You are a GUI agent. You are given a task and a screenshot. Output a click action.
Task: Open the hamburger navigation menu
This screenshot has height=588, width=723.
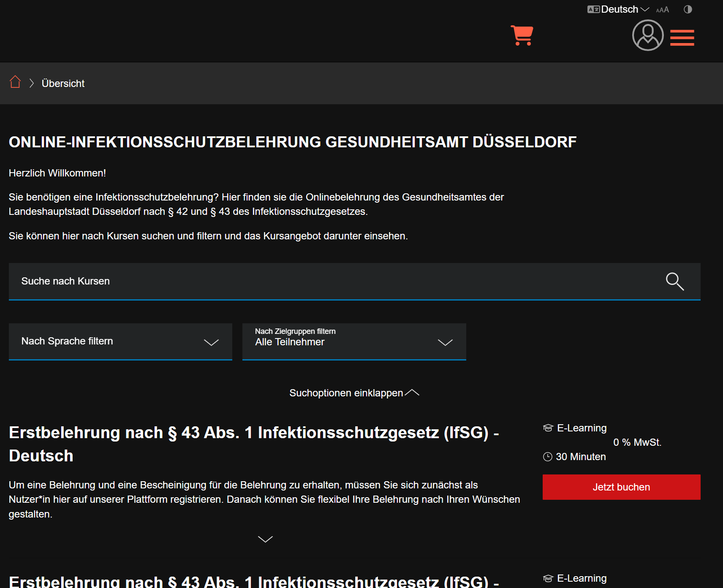point(682,38)
